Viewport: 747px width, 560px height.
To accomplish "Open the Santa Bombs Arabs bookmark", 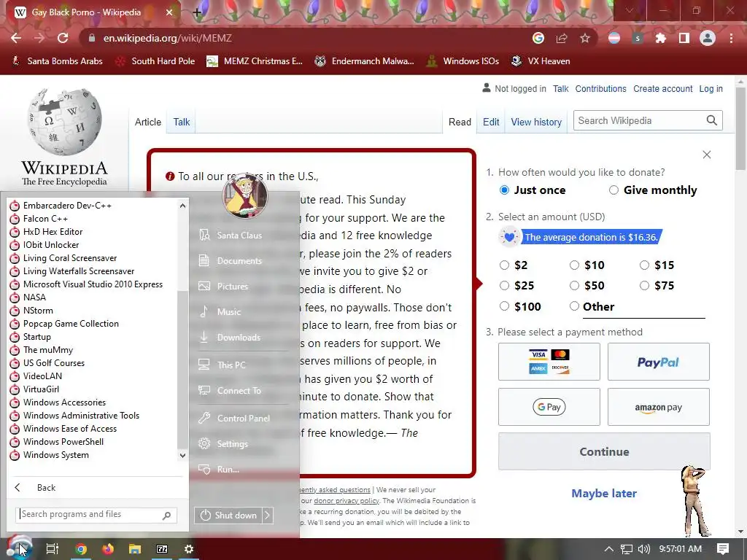I will pyautogui.click(x=57, y=61).
